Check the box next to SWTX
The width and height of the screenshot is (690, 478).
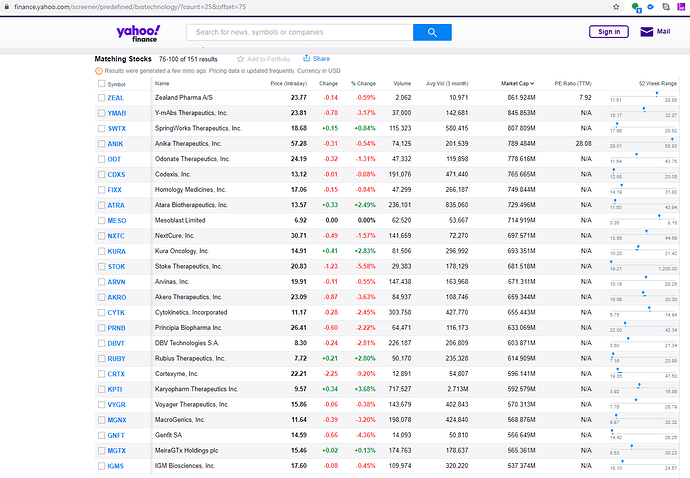[x=102, y=129]
